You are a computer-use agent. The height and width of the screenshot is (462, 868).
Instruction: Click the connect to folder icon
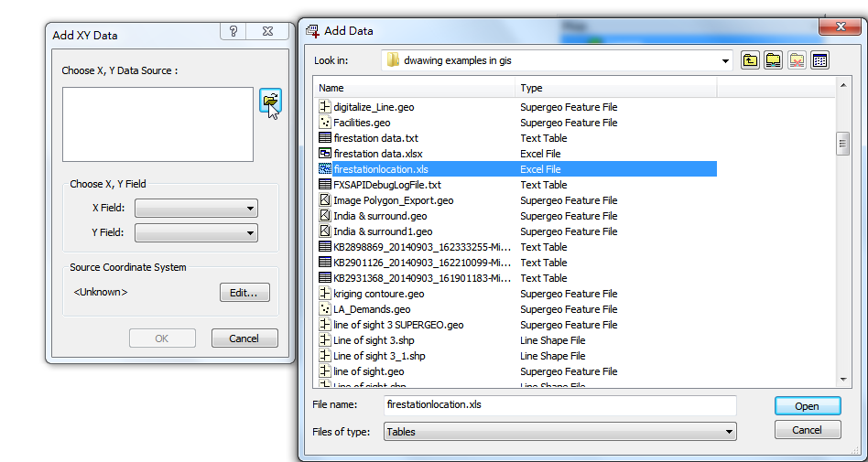coord(773,60)
